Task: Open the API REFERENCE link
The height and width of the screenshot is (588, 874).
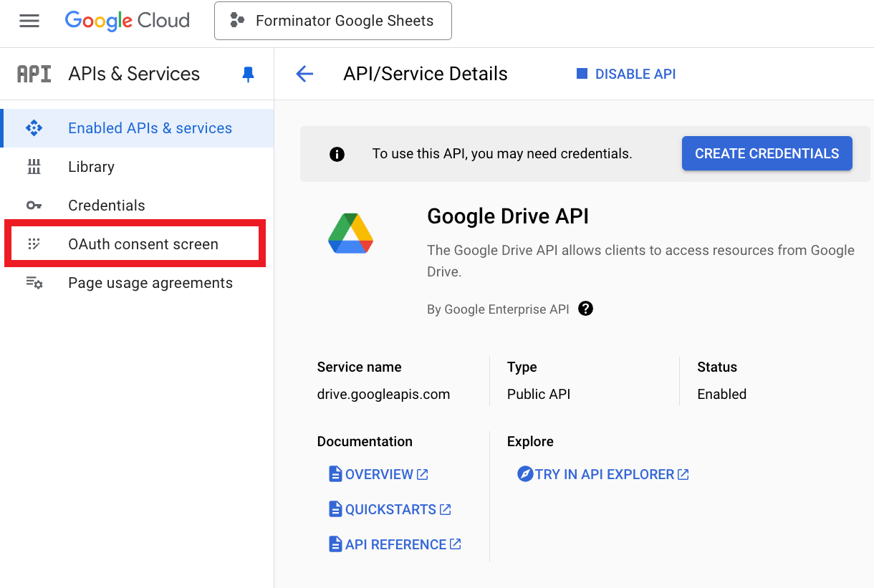Action: 395,544
